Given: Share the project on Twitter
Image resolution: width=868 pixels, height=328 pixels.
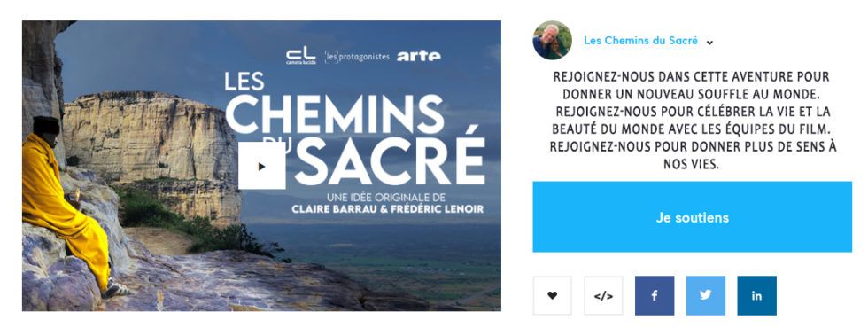Looking at the screenshot, I should point(705,295).
